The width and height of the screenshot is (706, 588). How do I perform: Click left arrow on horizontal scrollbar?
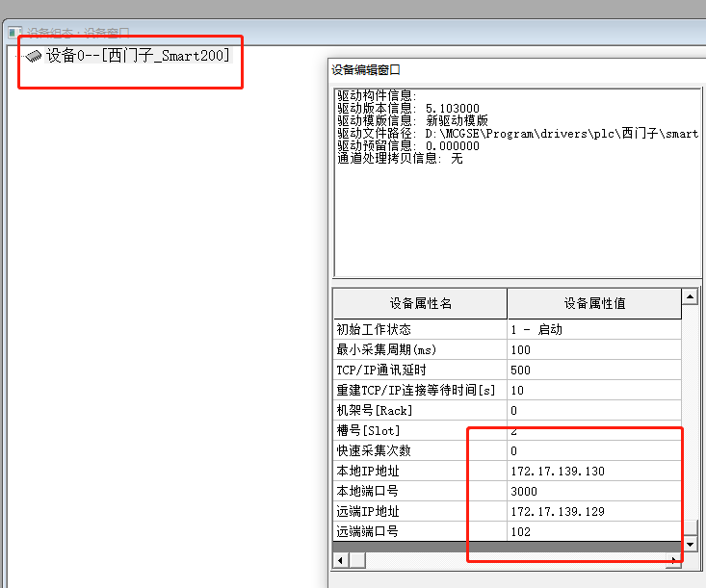[x=340, y=559]
